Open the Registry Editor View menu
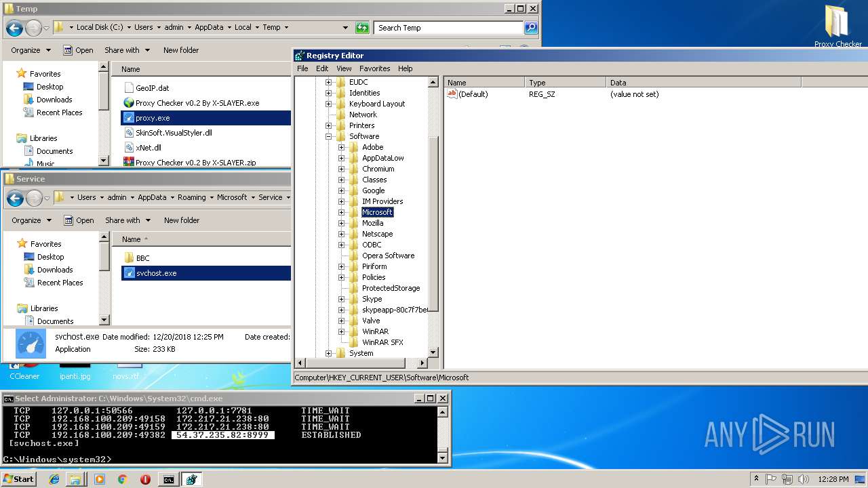The height and width of the screenshot is (488, 868). click(x=344, y=68)
